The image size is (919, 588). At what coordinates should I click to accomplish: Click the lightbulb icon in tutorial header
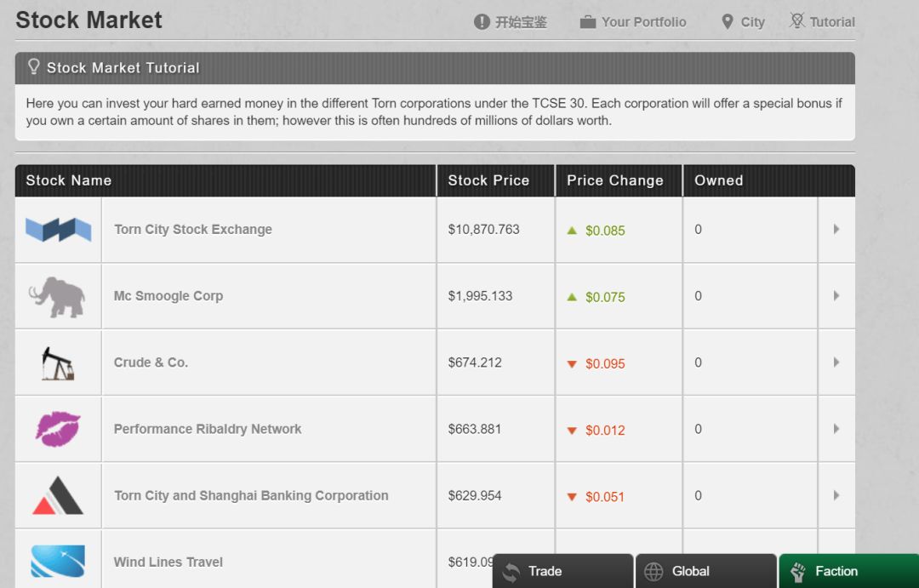[34, 67]
